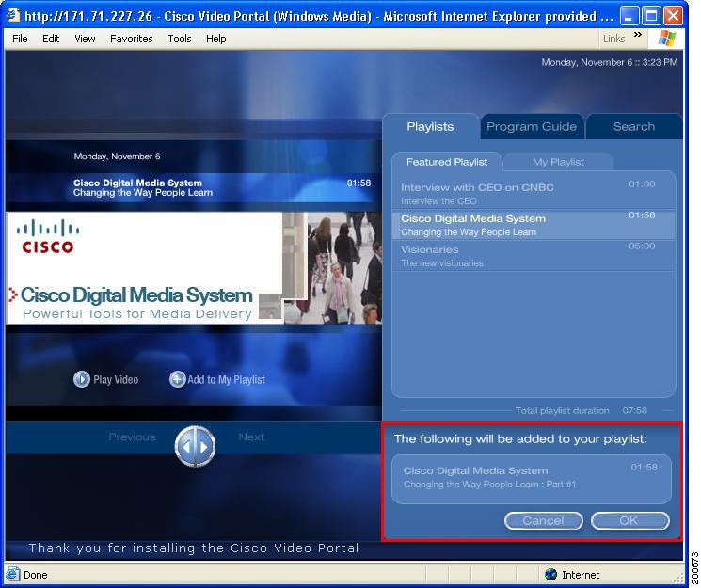The width and height of the screenshot is (701, 588).
Task: Confirm adding to playlist with OK
Action: pyautogui.click(x=629, y=520)
